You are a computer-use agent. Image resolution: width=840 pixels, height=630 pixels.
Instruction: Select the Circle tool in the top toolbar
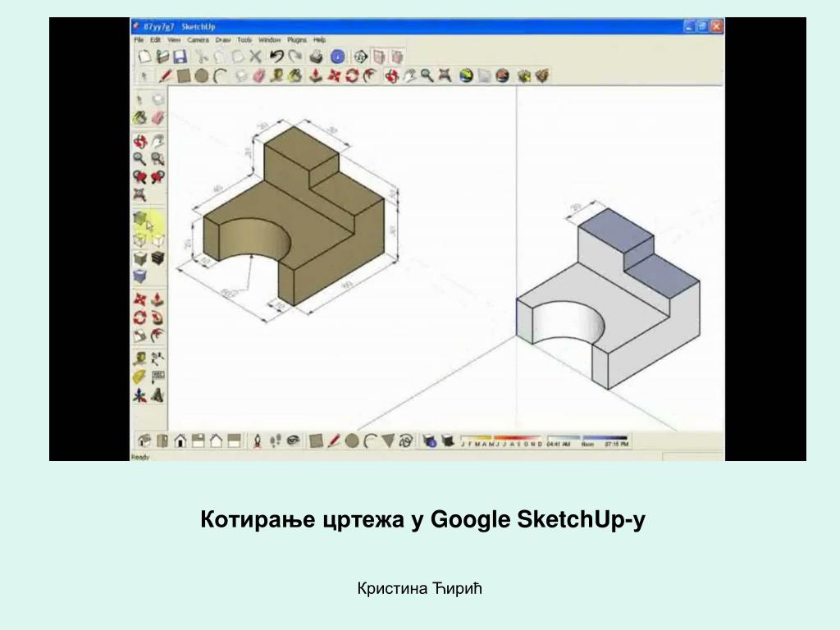point(202,76)
